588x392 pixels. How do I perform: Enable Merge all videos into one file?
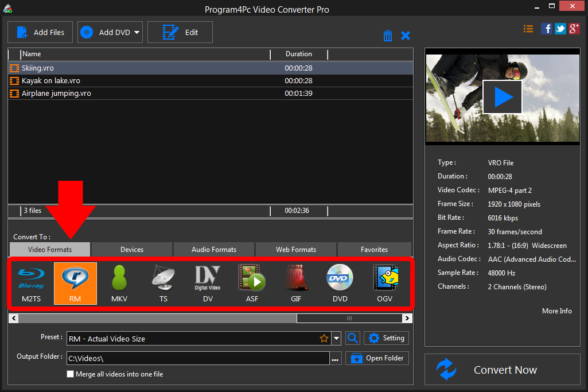point(71,374)
